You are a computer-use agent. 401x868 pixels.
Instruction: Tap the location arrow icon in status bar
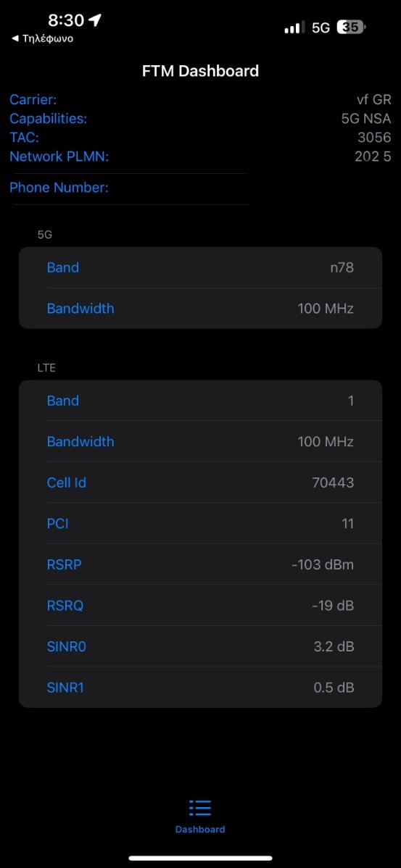pyautogui.click(x=95, y=20)
